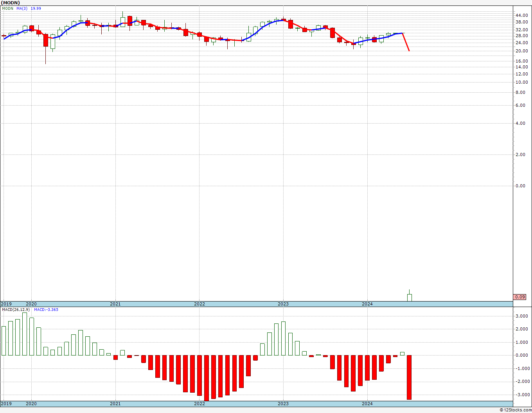Select the MACD:-3.365 value readout

point(46,310)
